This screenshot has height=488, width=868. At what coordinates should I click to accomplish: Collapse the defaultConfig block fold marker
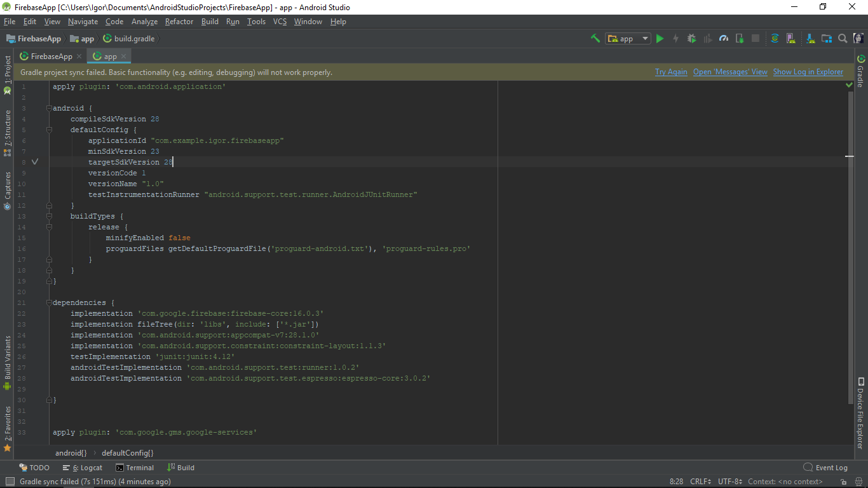coord(50,130)
